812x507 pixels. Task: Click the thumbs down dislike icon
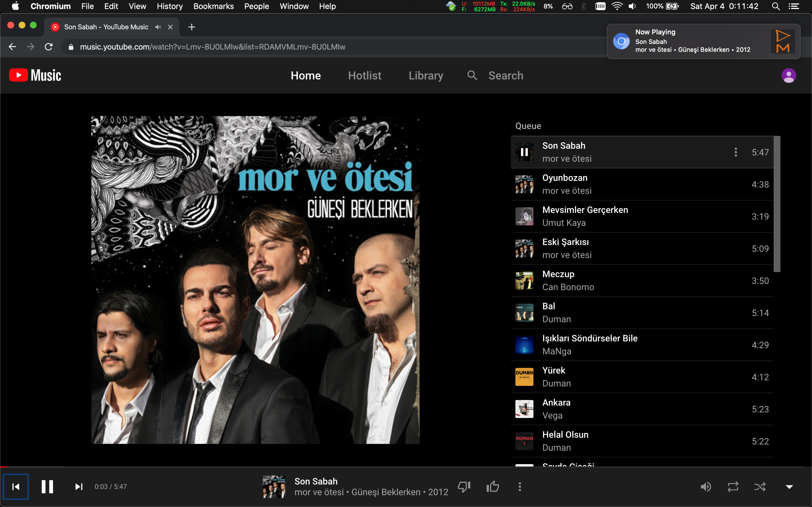464,486
